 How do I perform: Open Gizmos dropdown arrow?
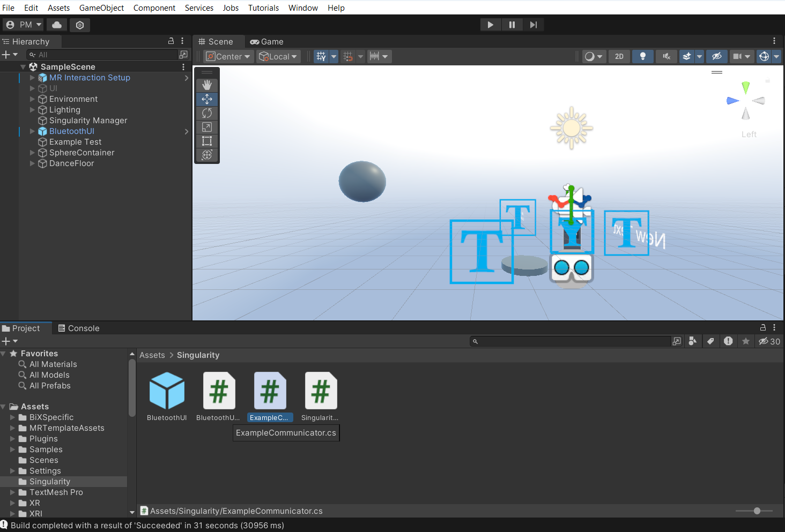tap(776, 56)
